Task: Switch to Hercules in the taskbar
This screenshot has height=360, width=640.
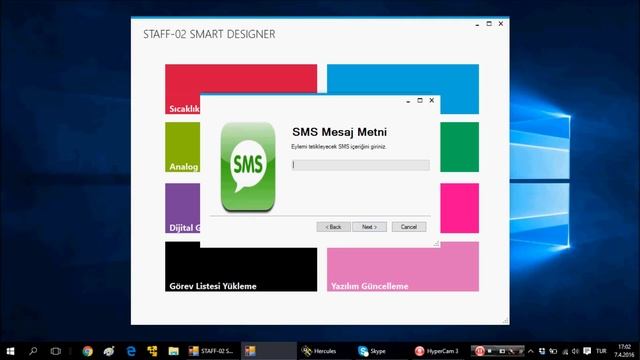Action: pos(319,351)
